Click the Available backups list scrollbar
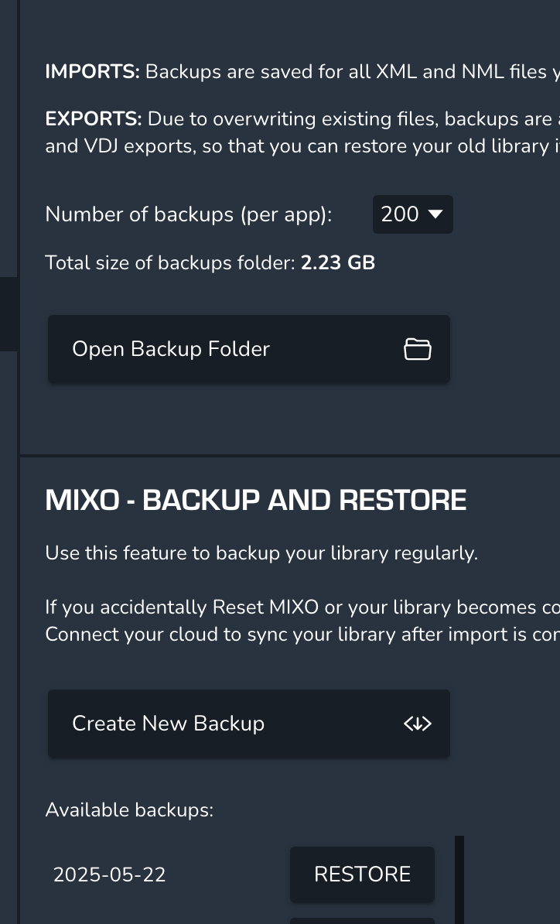The height and width of the screenshot is (924, 560). [459, 880]
